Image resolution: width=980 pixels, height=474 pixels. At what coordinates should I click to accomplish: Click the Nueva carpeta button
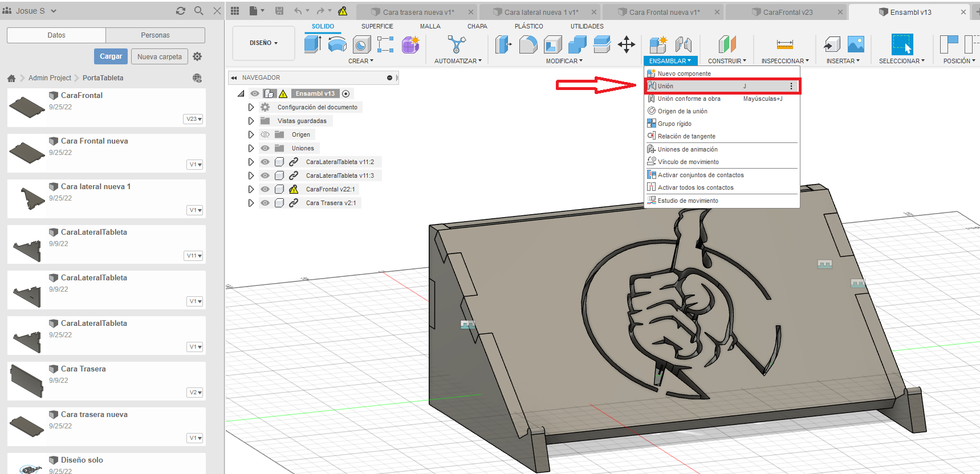pyautogui.click(x=160, y=56)
